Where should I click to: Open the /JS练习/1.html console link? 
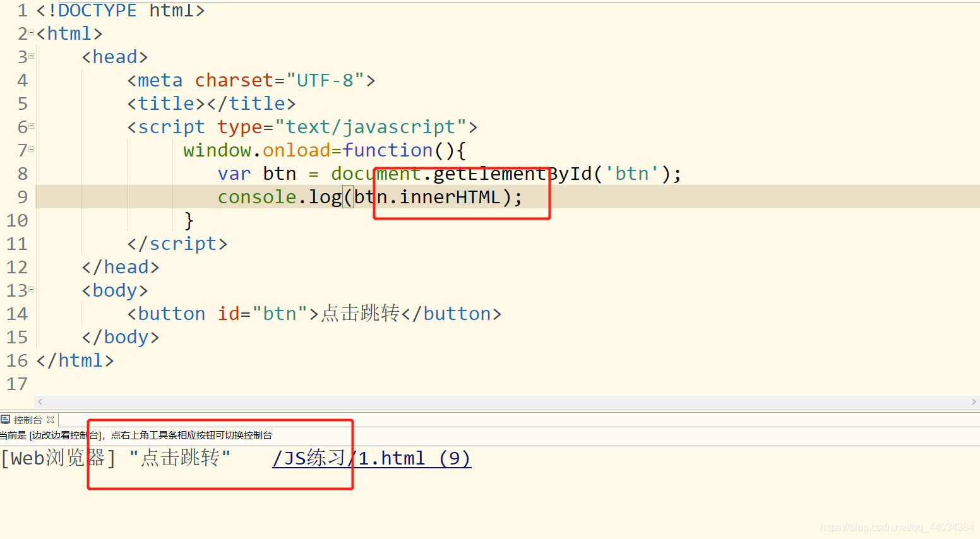click(371, 458)
